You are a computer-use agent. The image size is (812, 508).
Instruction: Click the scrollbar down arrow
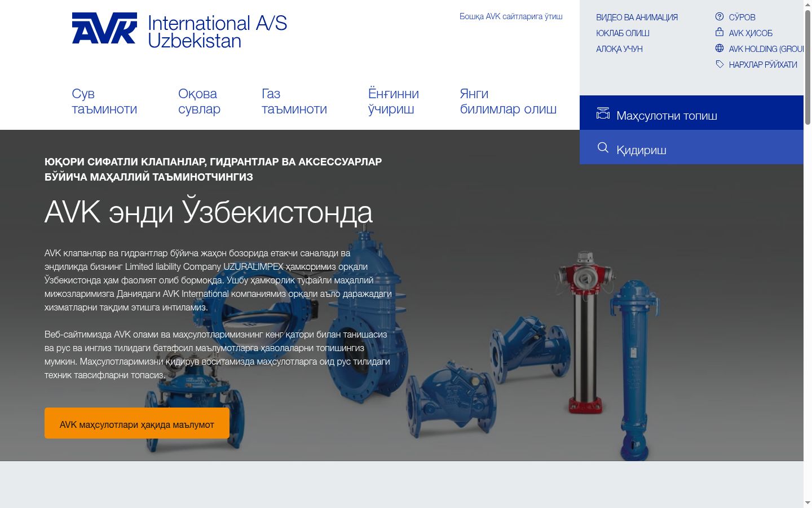coord(807,503)
